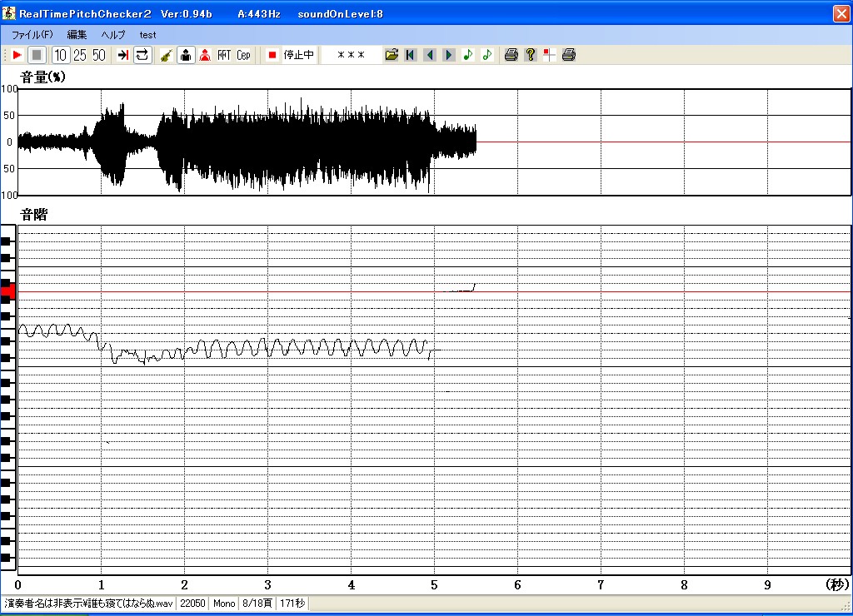The width and height of the screenshot is (853, 616).
Task: Click the file name in the status bar
Action: (88, 603)
